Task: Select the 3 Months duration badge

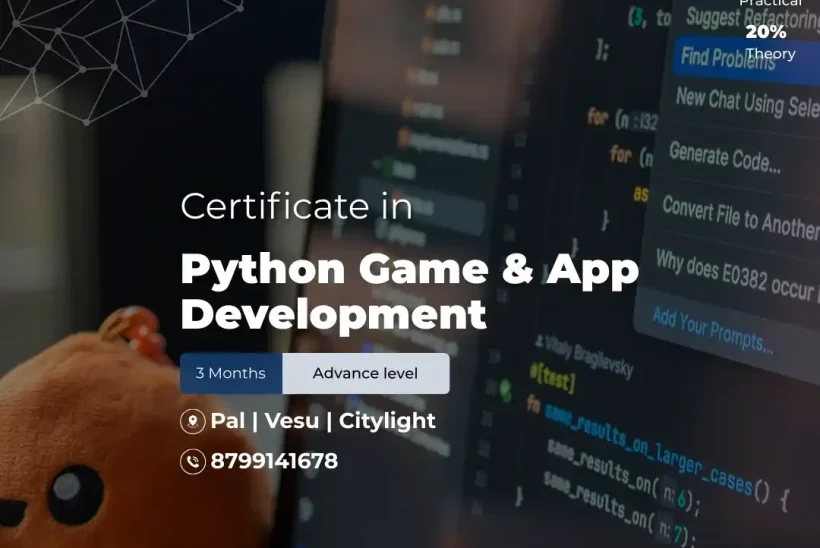Action: [x=231, y=373]
